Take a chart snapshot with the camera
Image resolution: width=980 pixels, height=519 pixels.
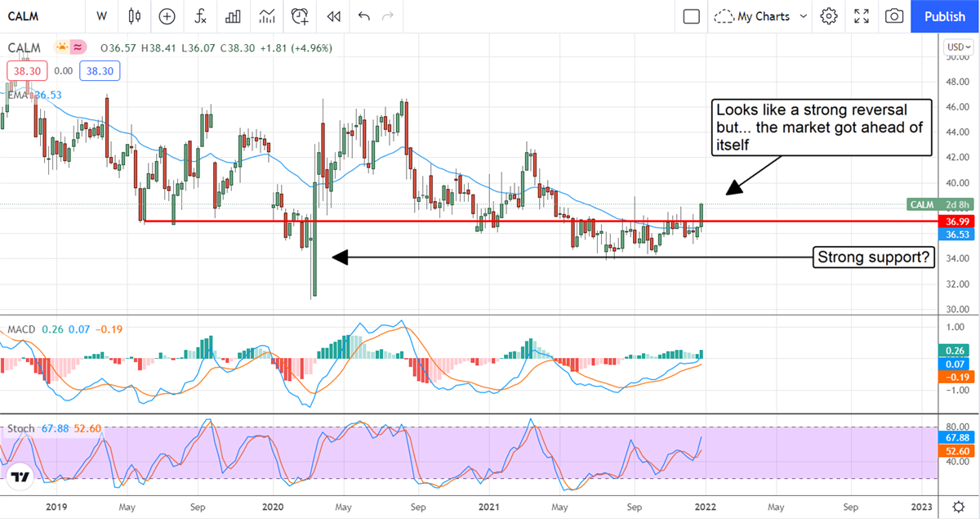pyautogui.click(x=894, y=16)
